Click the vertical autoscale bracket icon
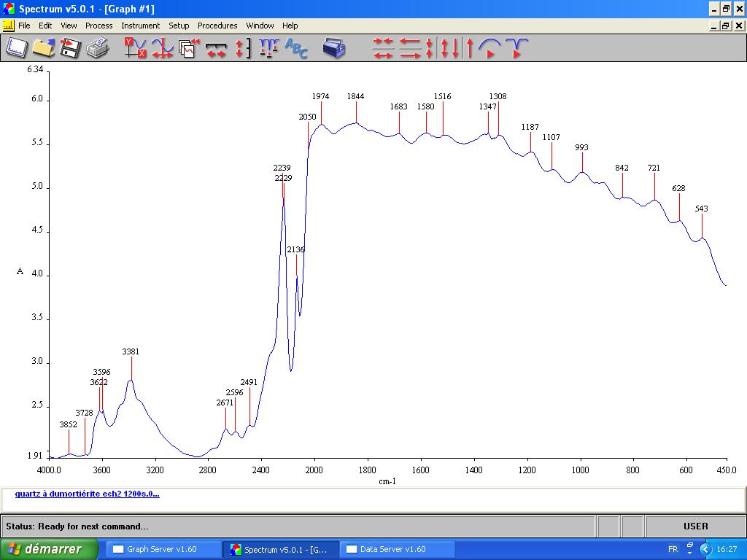Image resolution: width=747 pixels, height=560 pixels. [x=243, y=49]
